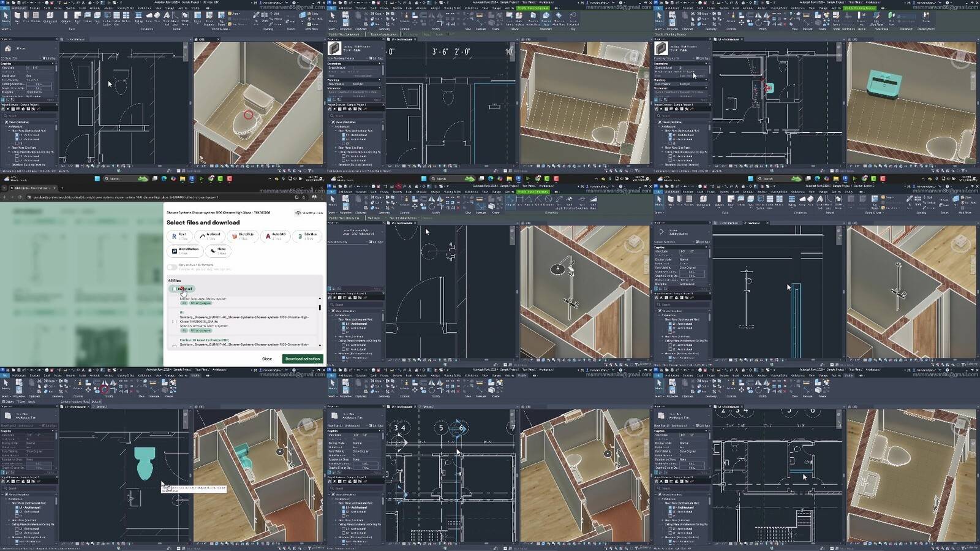
Task: Select the Rhino format chip
Action: tap(217, 251)
